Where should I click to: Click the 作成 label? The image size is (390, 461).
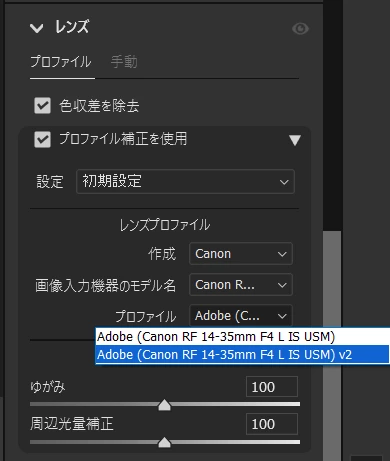click(162, 254)
